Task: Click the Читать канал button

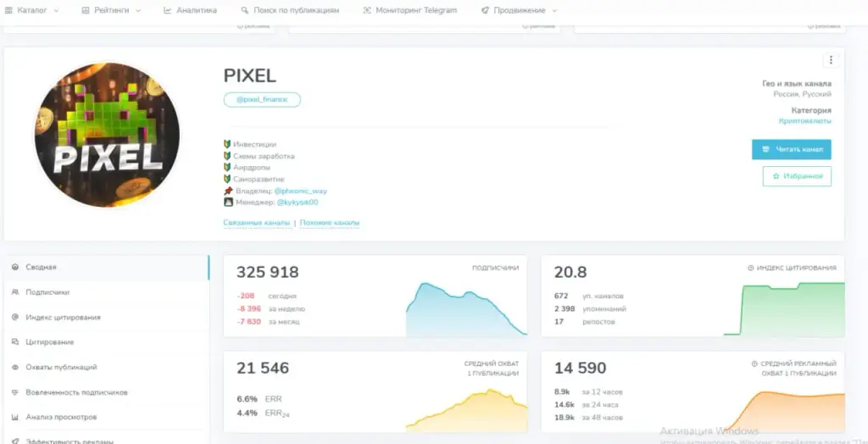Action: coord(792,149)
